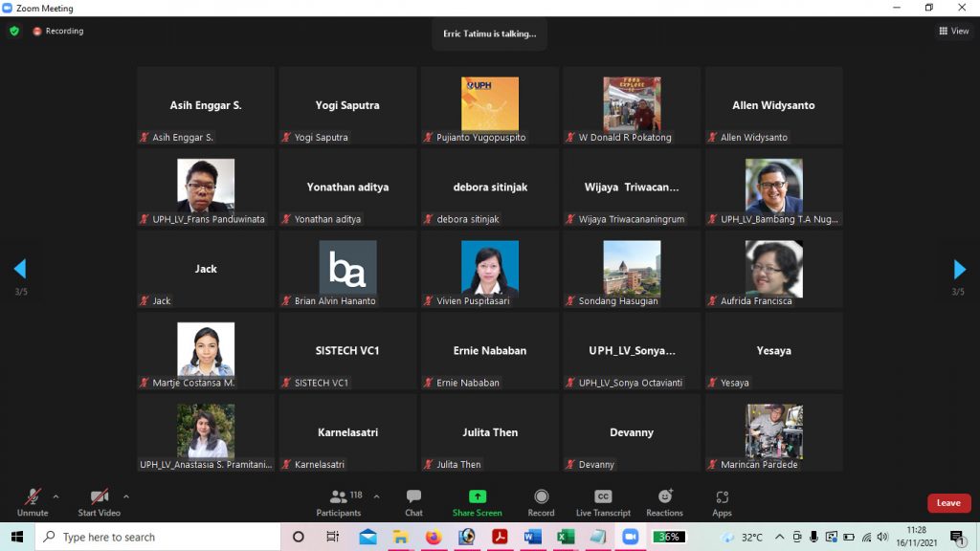
Task: Start Video camera toggle
Action: pos(99,502)
